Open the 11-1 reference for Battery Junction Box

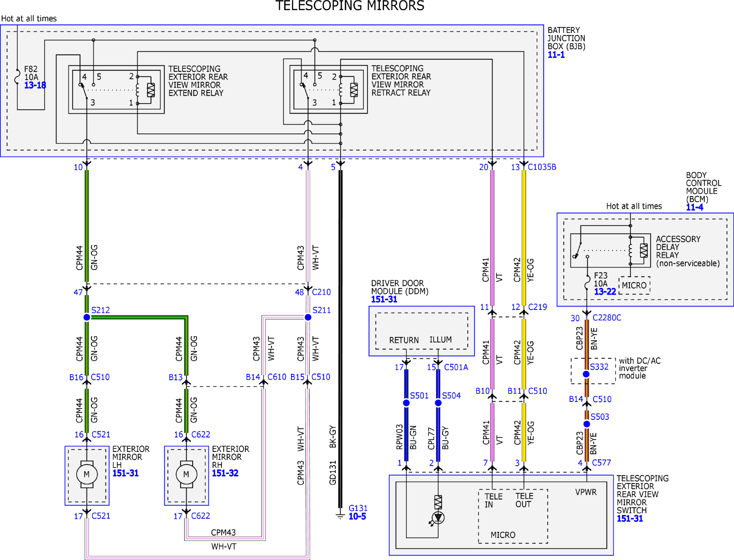[x=556, y=55]
